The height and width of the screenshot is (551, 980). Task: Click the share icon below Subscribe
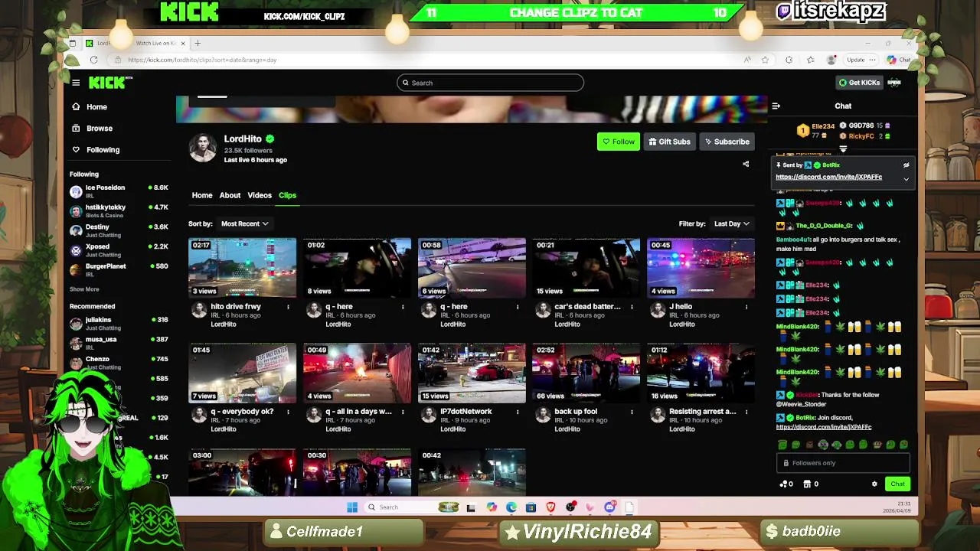(746, 164)
